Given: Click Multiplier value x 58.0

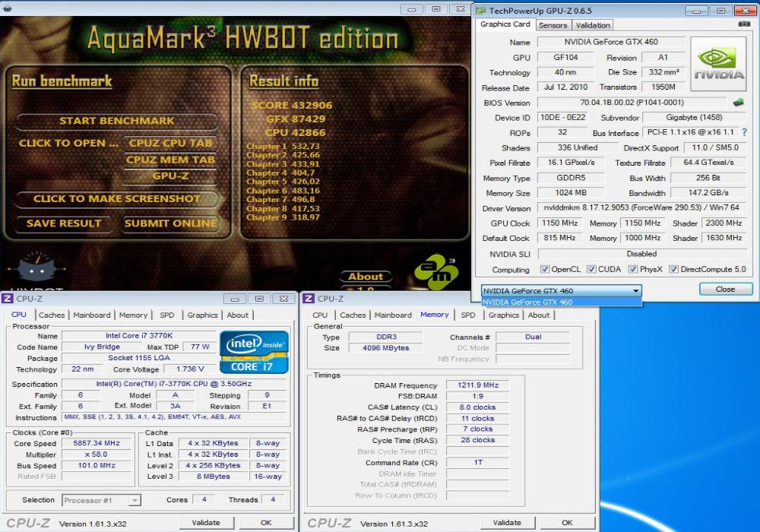Looking at the screenshot, I should click(97, 454).
